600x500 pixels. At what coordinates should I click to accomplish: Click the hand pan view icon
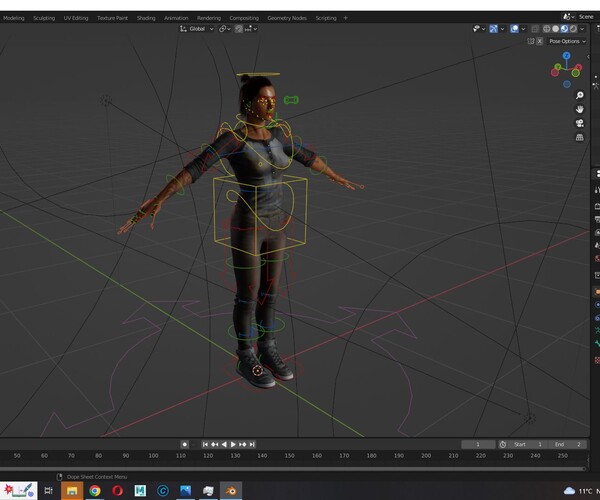580,109
